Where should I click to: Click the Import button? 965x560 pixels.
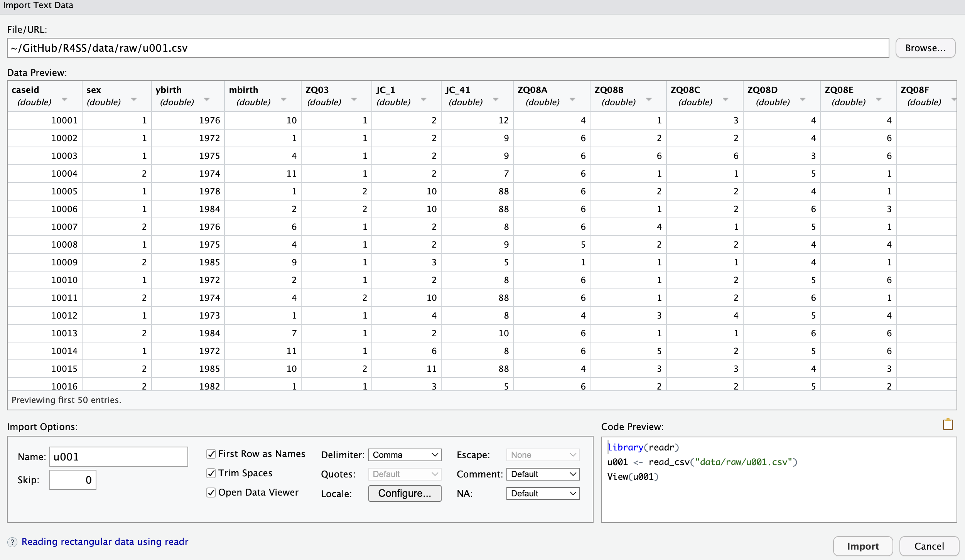coord(863,546)
